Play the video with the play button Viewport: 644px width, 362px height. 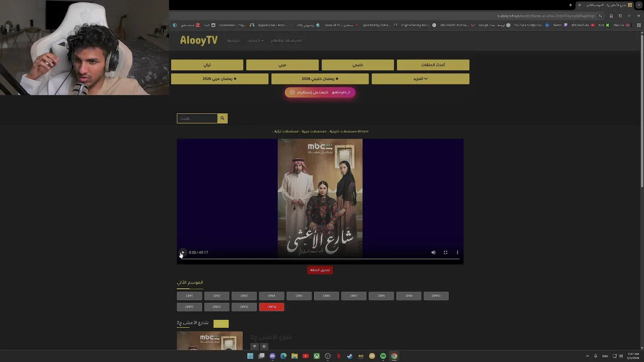point(183,252)
